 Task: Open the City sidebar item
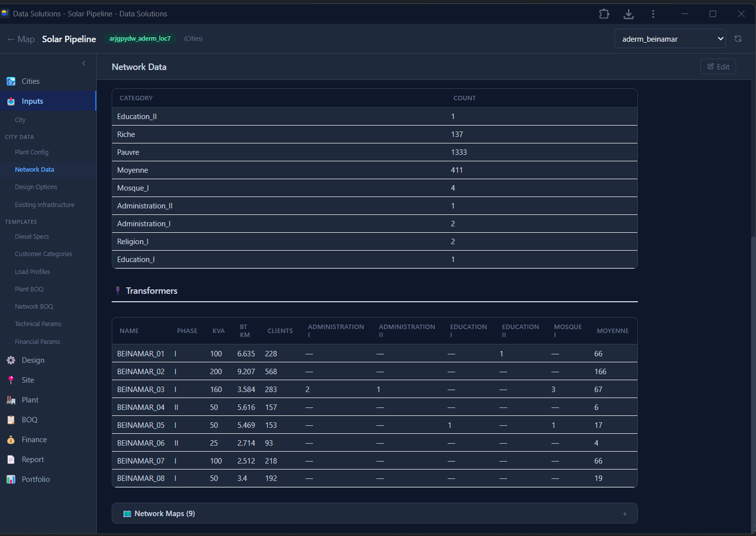point(20,120)
